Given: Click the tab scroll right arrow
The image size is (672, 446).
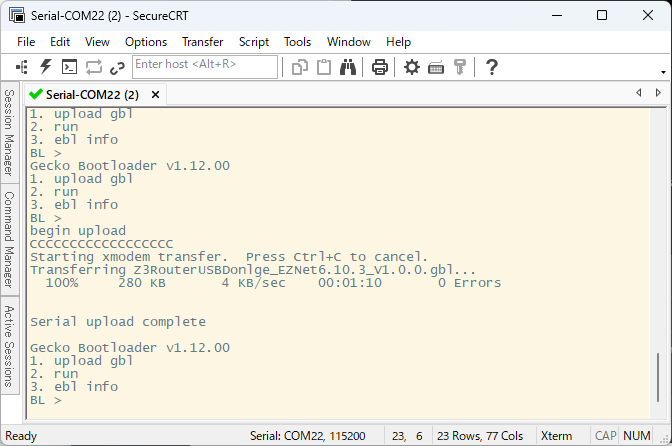Looking at the screenshot, I should (658, 93).
